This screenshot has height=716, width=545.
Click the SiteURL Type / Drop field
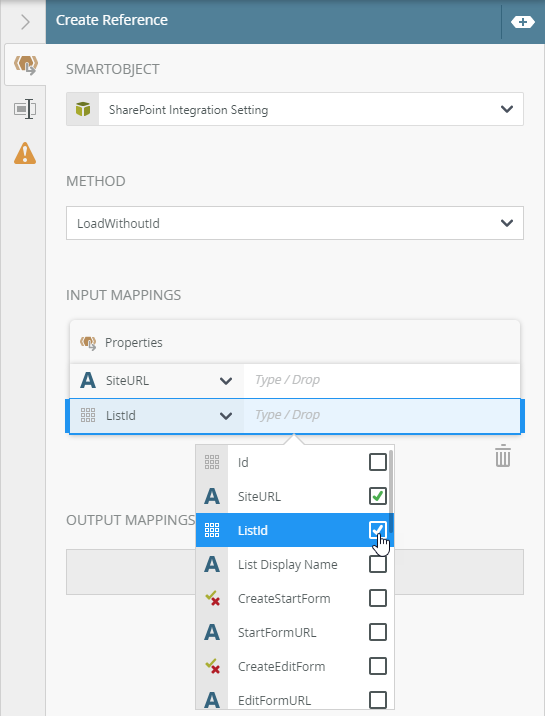(x=382, y=380)
